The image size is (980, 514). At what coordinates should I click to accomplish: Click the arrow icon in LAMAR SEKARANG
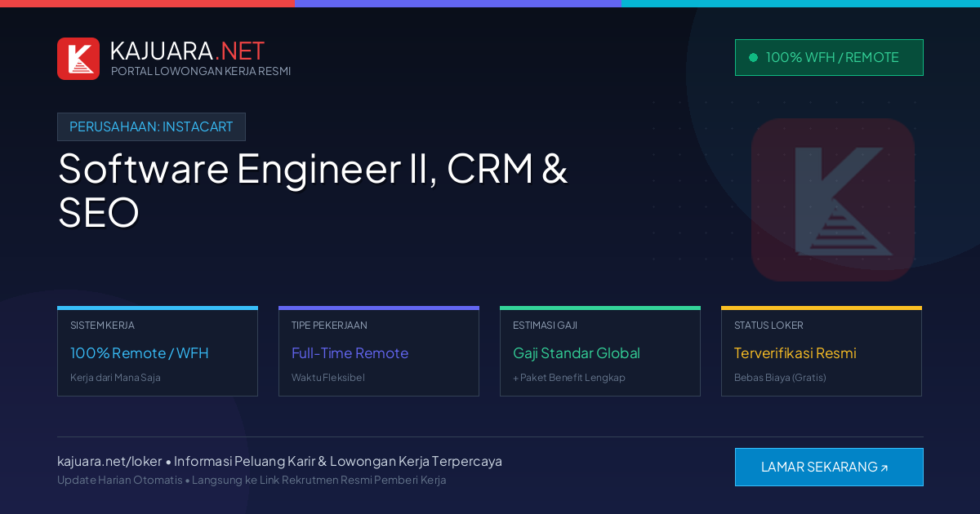click(x=884, y=467)
